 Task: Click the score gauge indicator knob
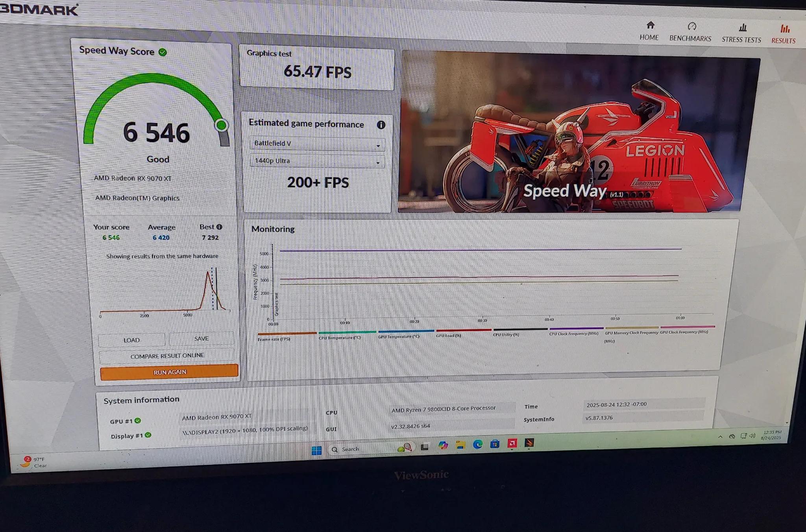pyautogui.click(x=221, y=125)
